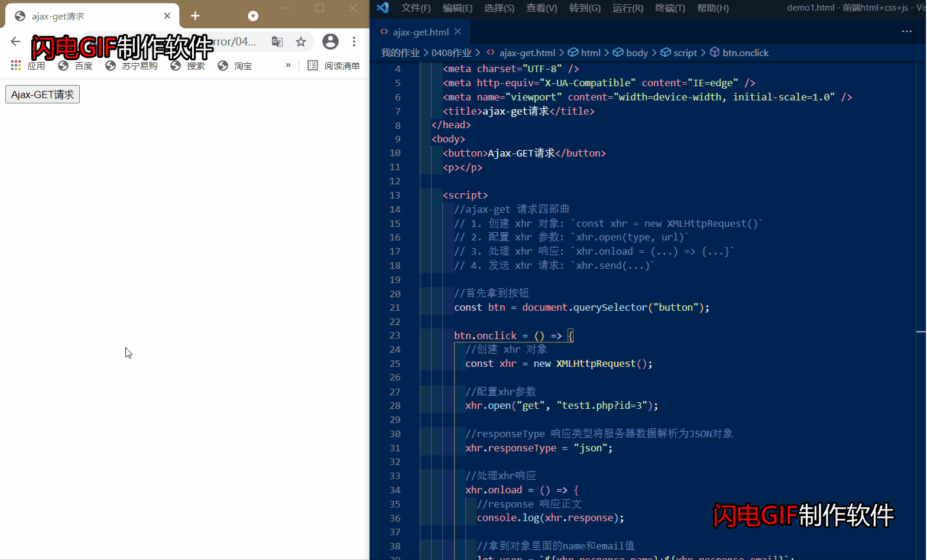The height and width of the screenshot is (560, 927).
Task: Click document.querySelector on line 21
Action: pos(585,308)
